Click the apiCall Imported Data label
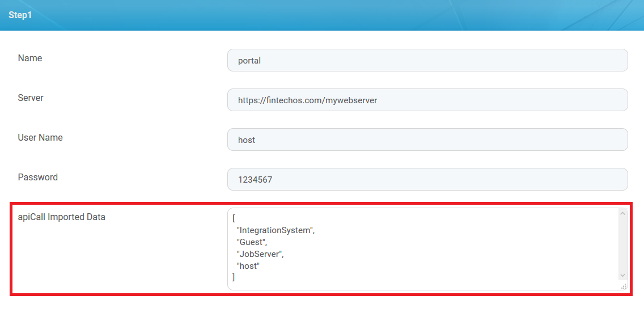Viewport: 644px width, 325px height. point(62,217)
